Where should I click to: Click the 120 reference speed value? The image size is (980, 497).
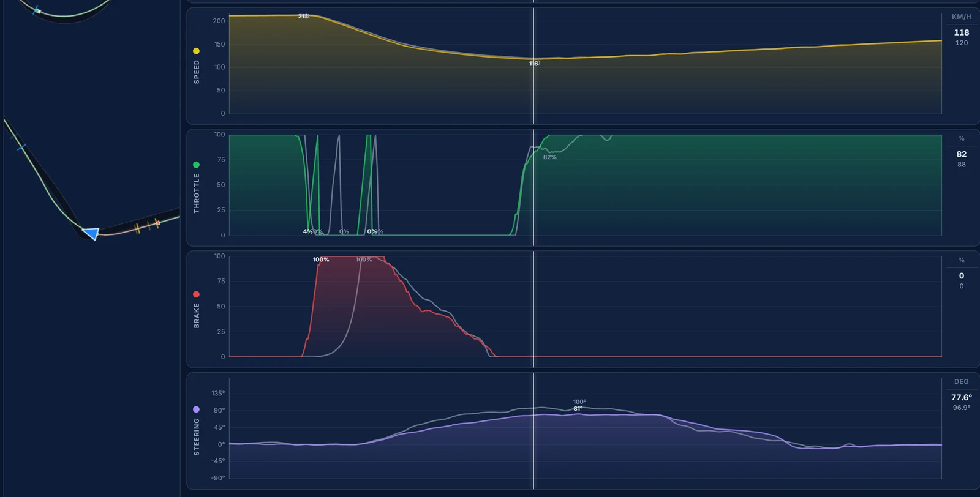coord(961,43)
